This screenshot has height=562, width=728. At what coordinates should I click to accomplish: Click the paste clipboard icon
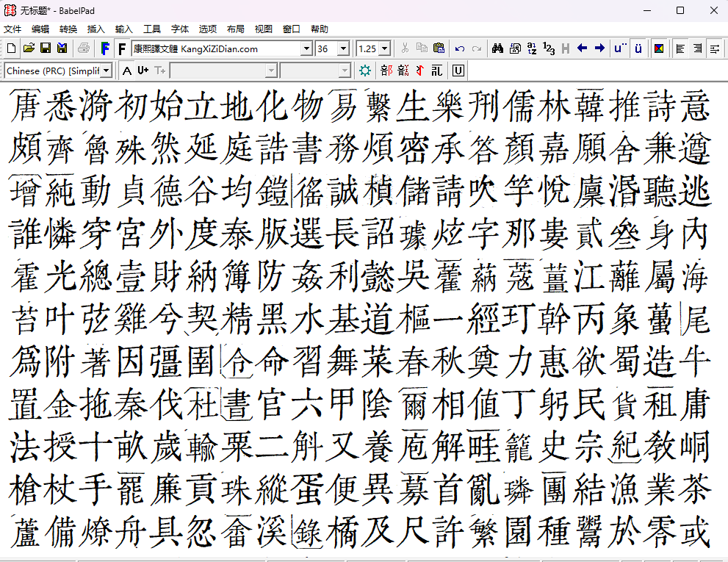[439, 48]
